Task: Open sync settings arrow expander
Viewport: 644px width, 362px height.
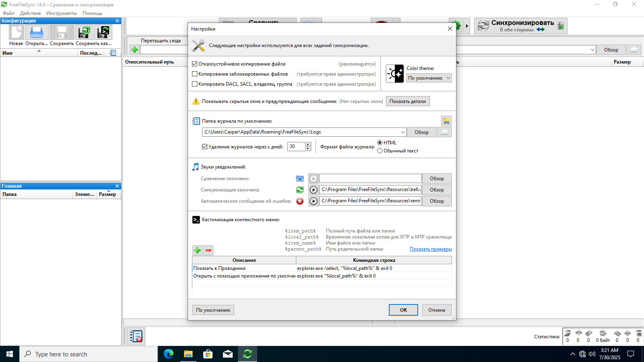Action: coord(467,26)
